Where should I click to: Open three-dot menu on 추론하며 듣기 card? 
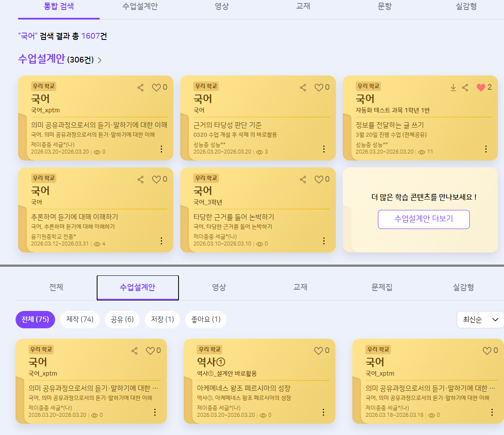[161, 241]
